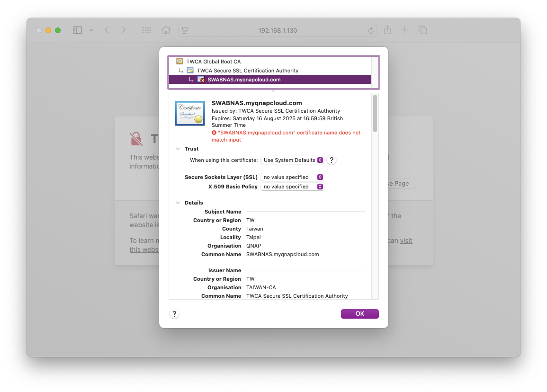This screenshot has height=392, width=547.
Task: Confirm with the OK button
Action: click(359, 313)
